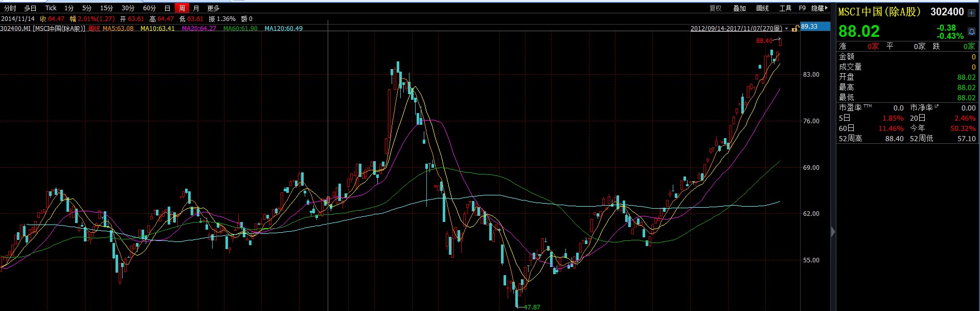
Task: Click the plus icon to add to watchlist
Action: pos(971,13)
